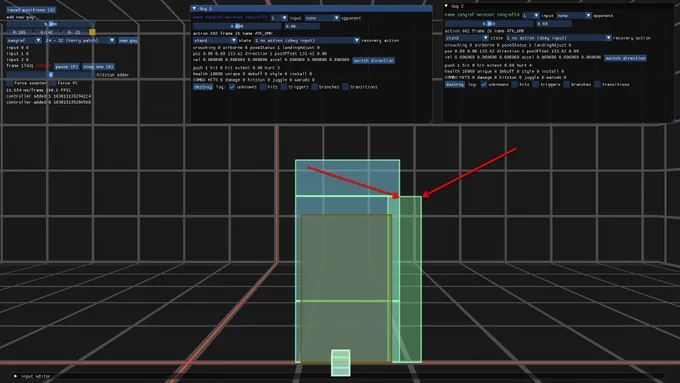Enable Guy 2 hits log checkbox
The width and height of the screenshot is (680, 383).
pyautogui.click(x=515, y=85)
